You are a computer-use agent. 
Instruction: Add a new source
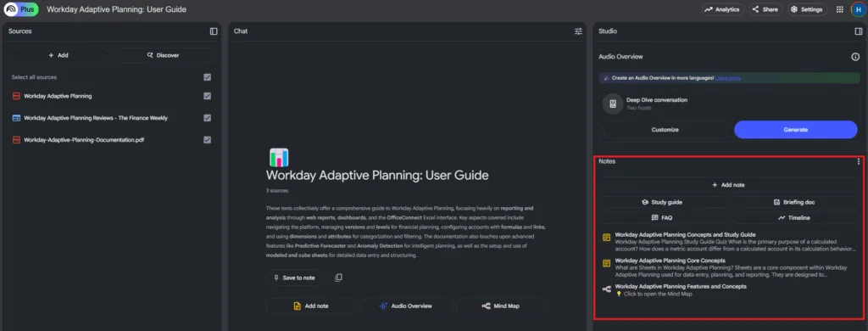coord(58,55)
